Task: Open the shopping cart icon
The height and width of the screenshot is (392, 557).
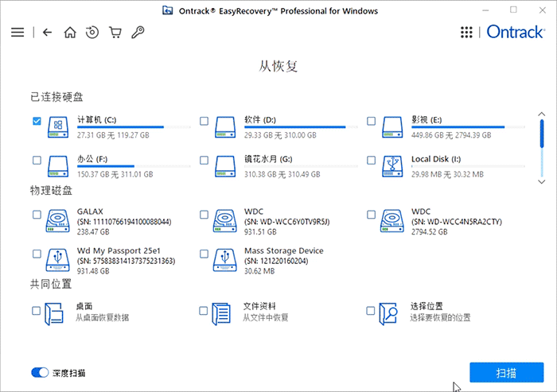Action: (x=115, y=33)
